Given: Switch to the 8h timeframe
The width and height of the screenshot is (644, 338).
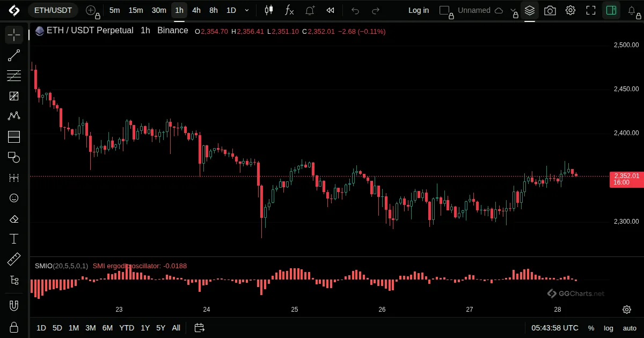Looking at the screenshot, I should (214, 10).
